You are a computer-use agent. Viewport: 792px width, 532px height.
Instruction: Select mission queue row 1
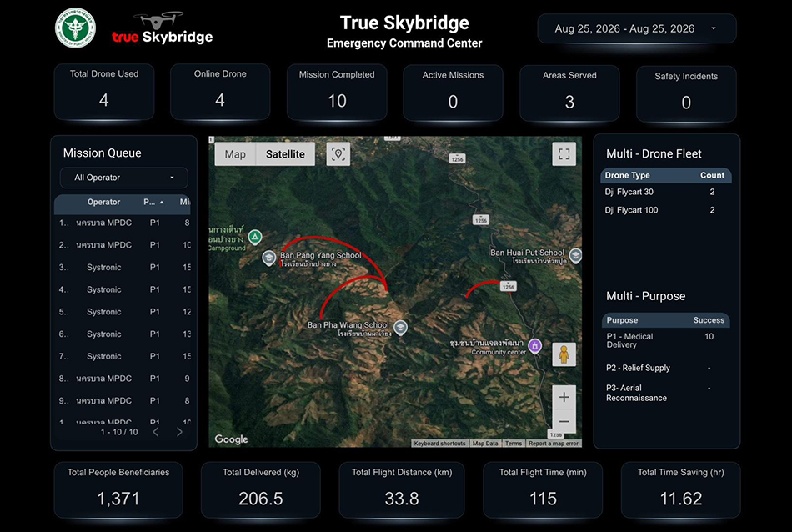pyautogui.click(x=123, y=223)
